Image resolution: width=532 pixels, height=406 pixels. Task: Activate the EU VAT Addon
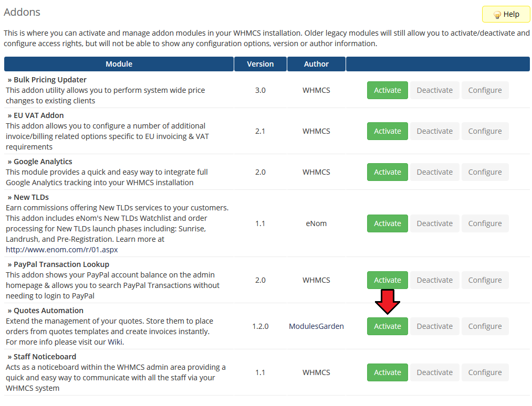388,131
